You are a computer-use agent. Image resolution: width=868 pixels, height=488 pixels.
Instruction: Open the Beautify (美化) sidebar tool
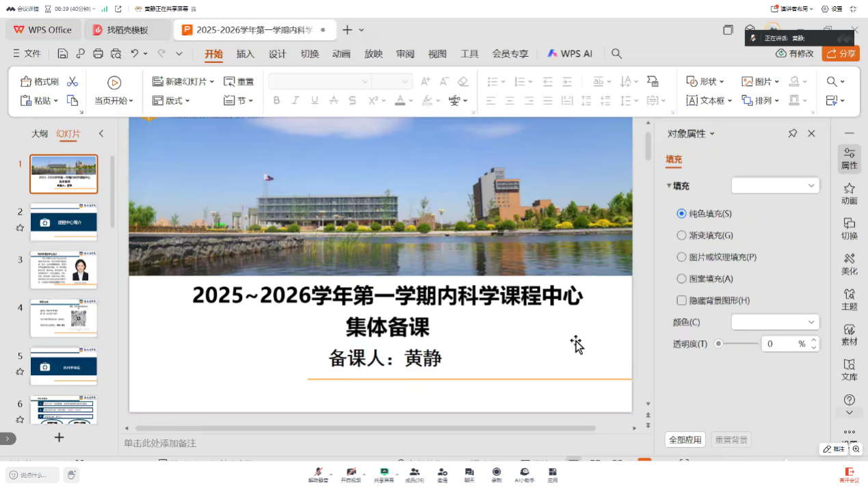pos(849,264)
